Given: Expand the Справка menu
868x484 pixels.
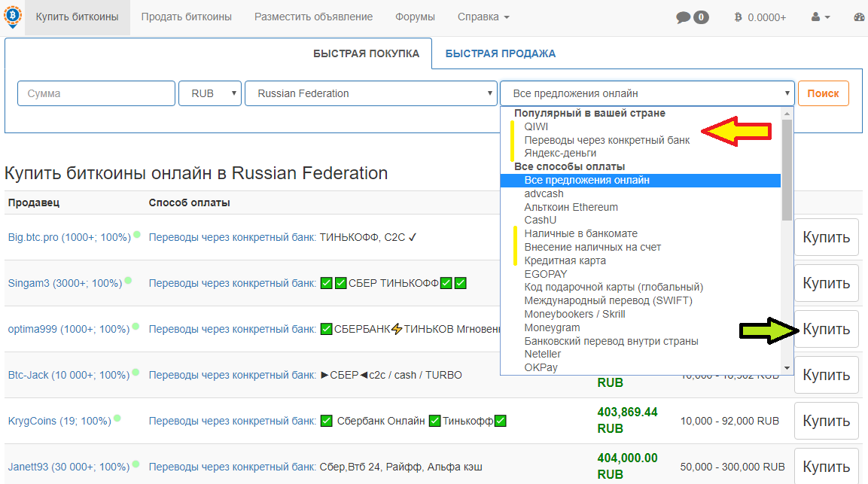Looking at the screenshot, I should 483,17.
